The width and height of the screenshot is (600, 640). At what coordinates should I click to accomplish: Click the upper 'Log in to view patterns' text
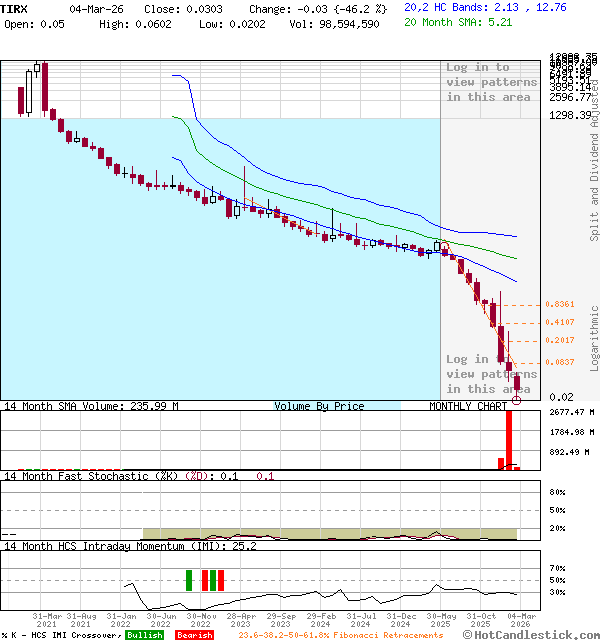[491, 82]
